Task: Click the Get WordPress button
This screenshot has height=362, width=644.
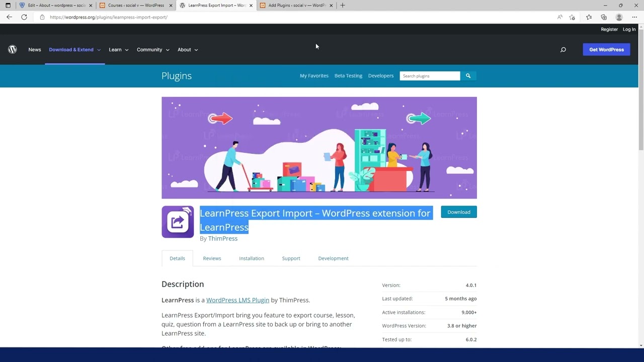Action: pyautogui.click(x=606, y=49)
